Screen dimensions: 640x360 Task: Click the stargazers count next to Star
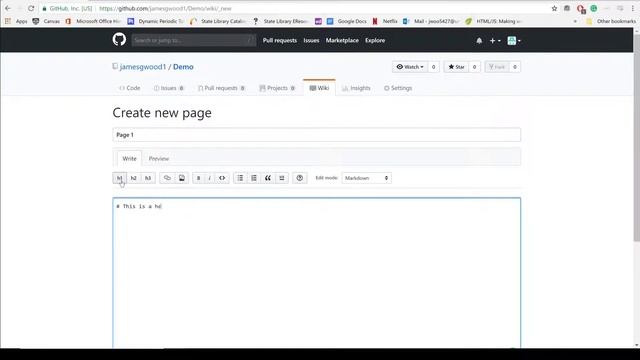(x=474, y=67)
